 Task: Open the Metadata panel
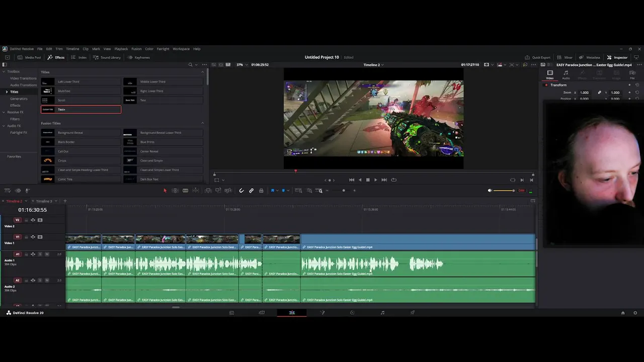[589, 57]
